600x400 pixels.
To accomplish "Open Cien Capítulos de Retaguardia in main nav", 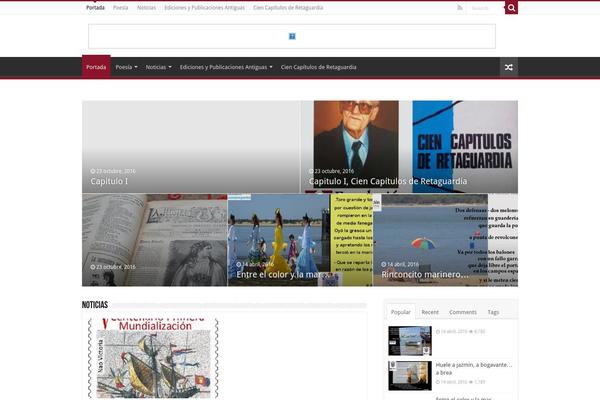I will (x=318, y=67).
